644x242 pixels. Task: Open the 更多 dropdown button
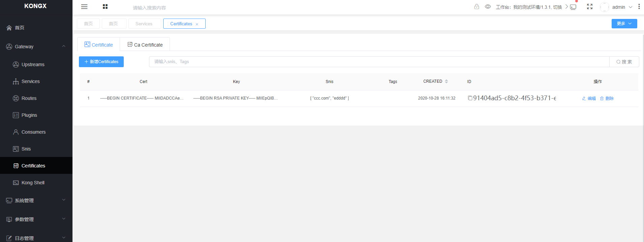click(x=624, y=24)
